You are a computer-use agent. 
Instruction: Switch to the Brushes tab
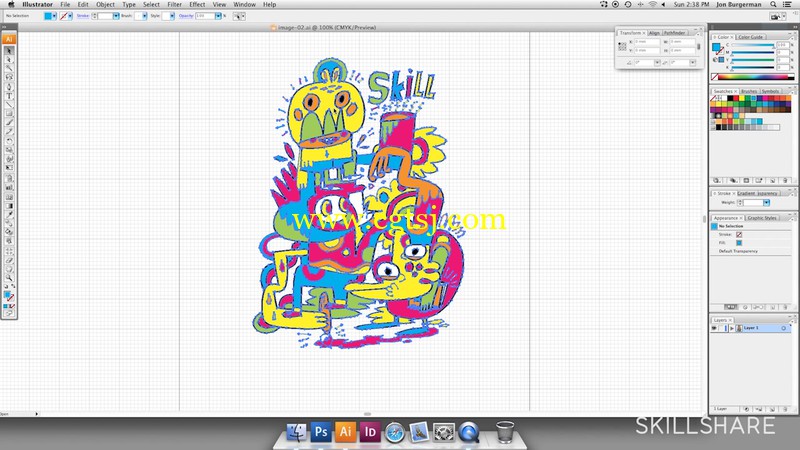point(749,91)
